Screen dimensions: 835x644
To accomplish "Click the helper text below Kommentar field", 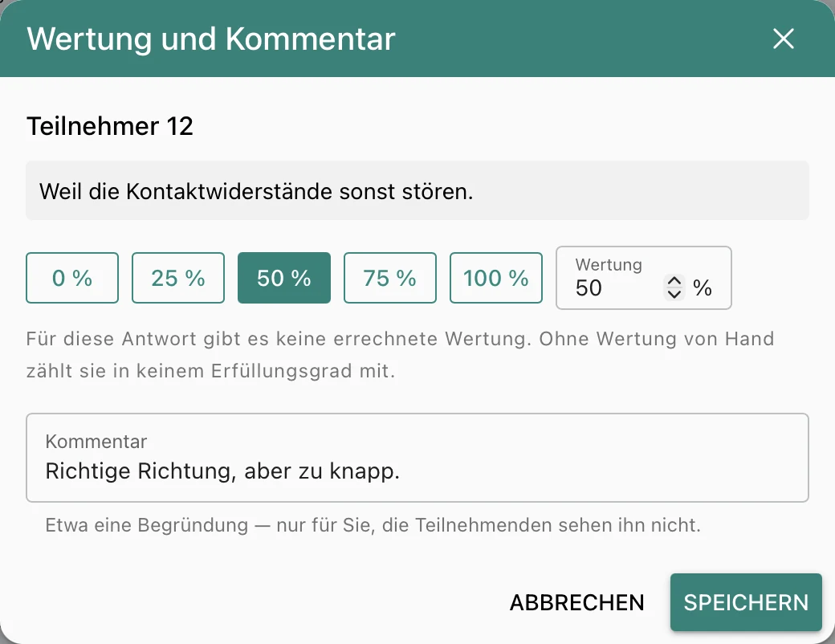I will click(x=373, y=525).
